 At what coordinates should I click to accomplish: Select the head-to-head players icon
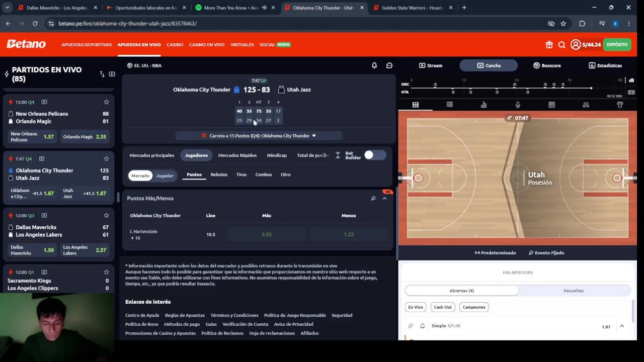click(586, 105)
